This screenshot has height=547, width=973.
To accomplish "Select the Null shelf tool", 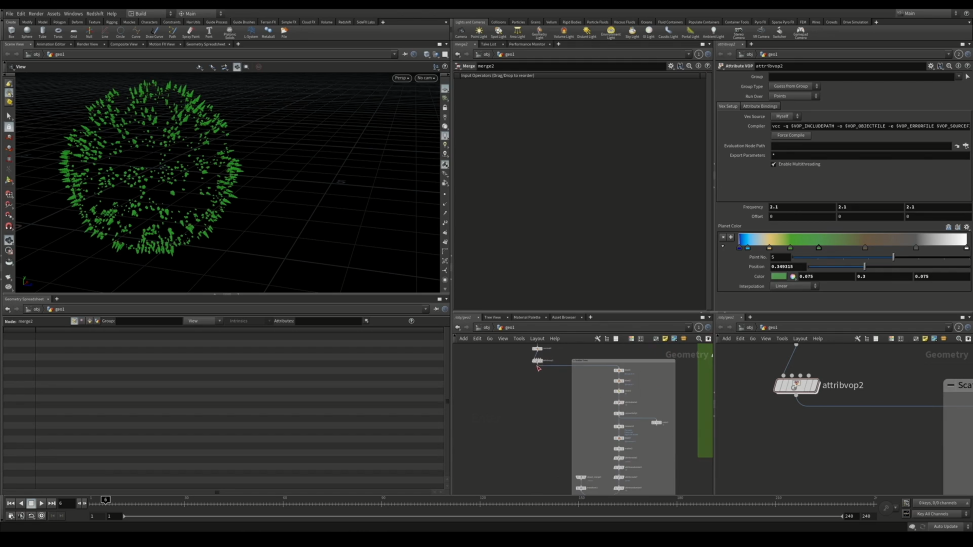I will point(89,32).
